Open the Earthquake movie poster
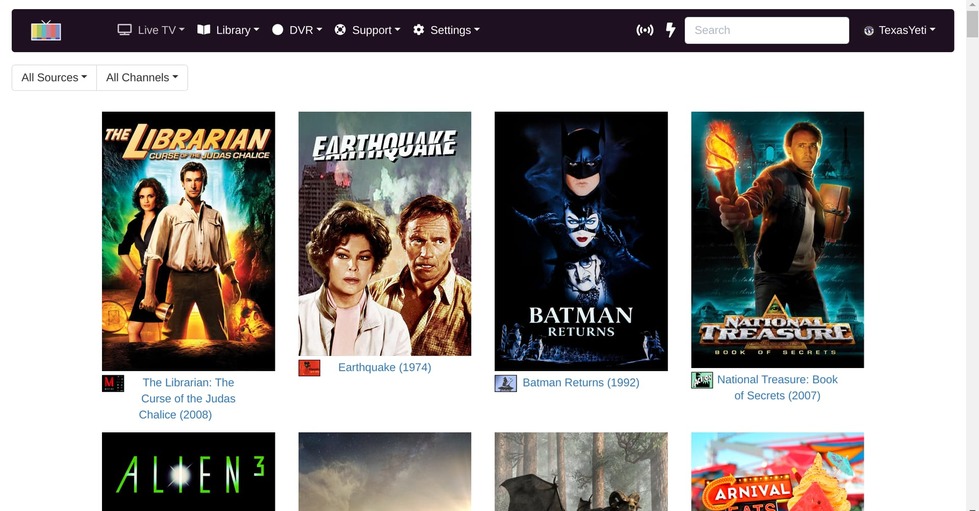The height and width of the screenshot is (511, 979). pos(385,234)
